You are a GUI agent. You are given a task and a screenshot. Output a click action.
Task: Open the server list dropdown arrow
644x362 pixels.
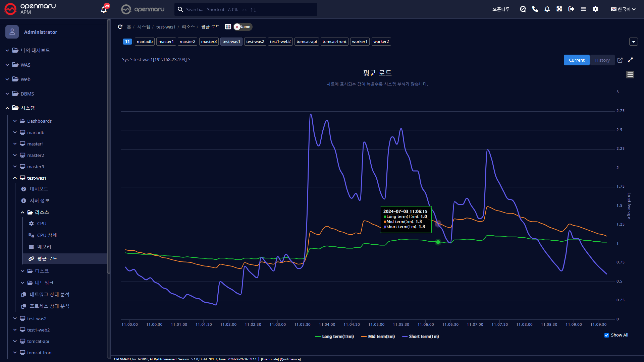coord(633,42)
